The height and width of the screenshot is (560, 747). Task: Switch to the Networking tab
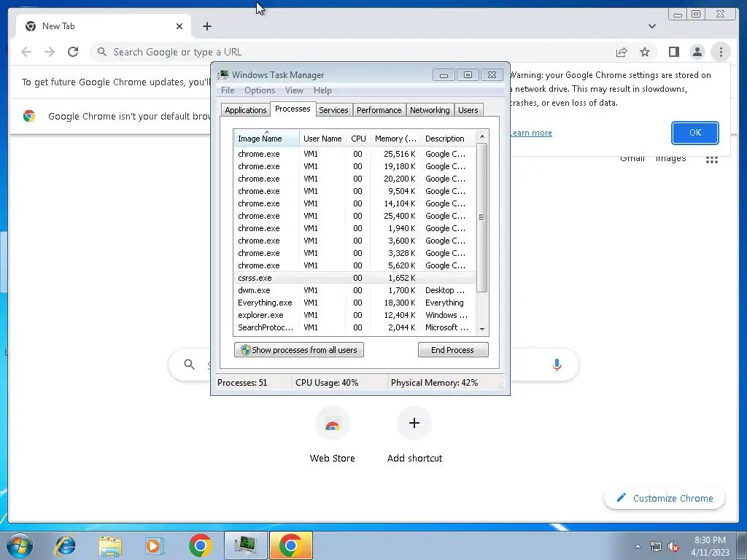pos(430,110)
